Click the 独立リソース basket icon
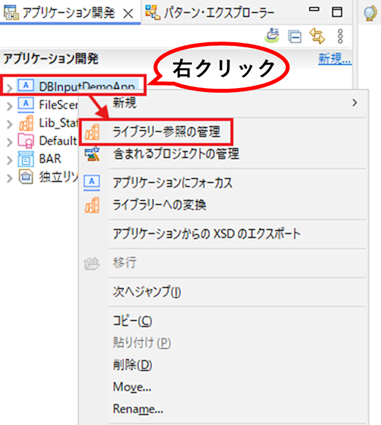Screen dimensions: 381x425 coord(26,177)
